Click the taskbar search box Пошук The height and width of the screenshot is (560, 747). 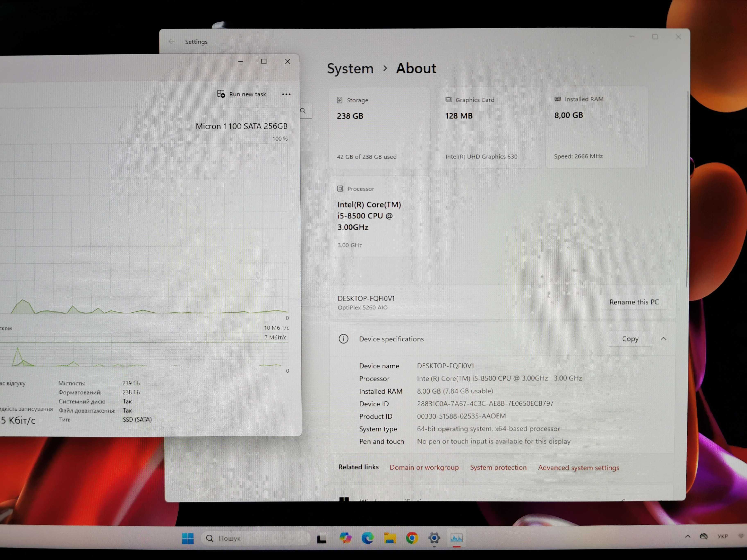coord(256,538)
